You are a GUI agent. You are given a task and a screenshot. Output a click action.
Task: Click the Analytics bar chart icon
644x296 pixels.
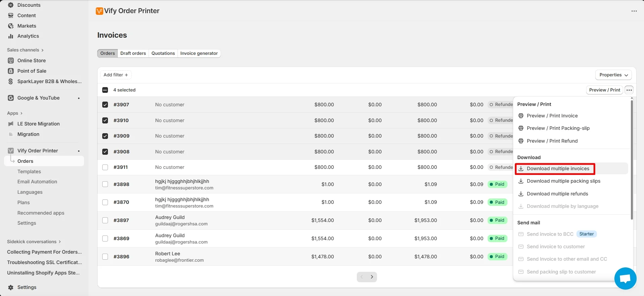[11, 36]
